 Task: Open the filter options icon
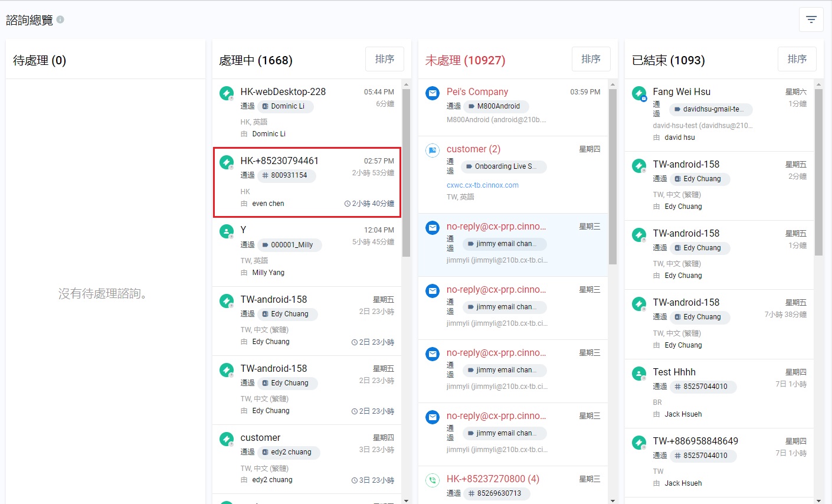click(x=811, y=19)
